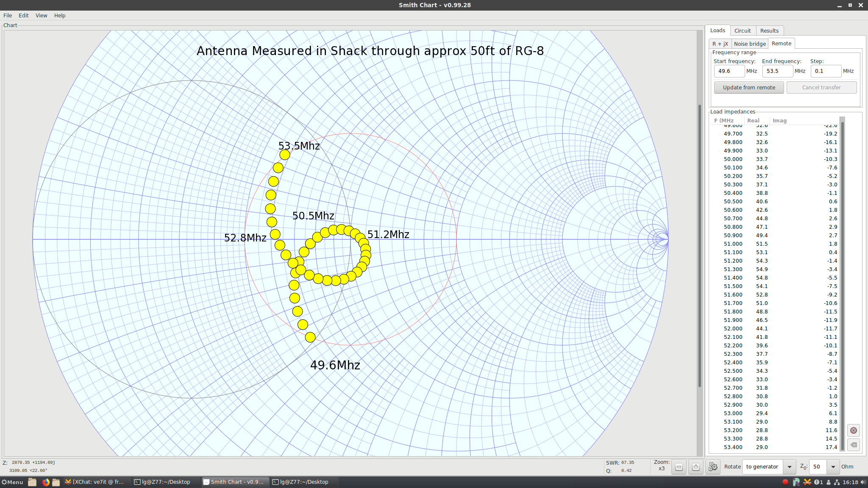Click show desktop icon in taskbar
The image size is (868, 488).
tap(32, 482)
